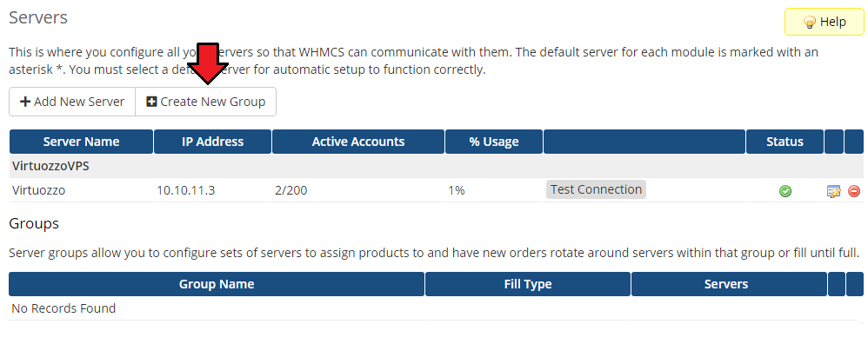Click the Create New Group button
868x344 pixels.
pyautogui.click(x=205, y=102)
